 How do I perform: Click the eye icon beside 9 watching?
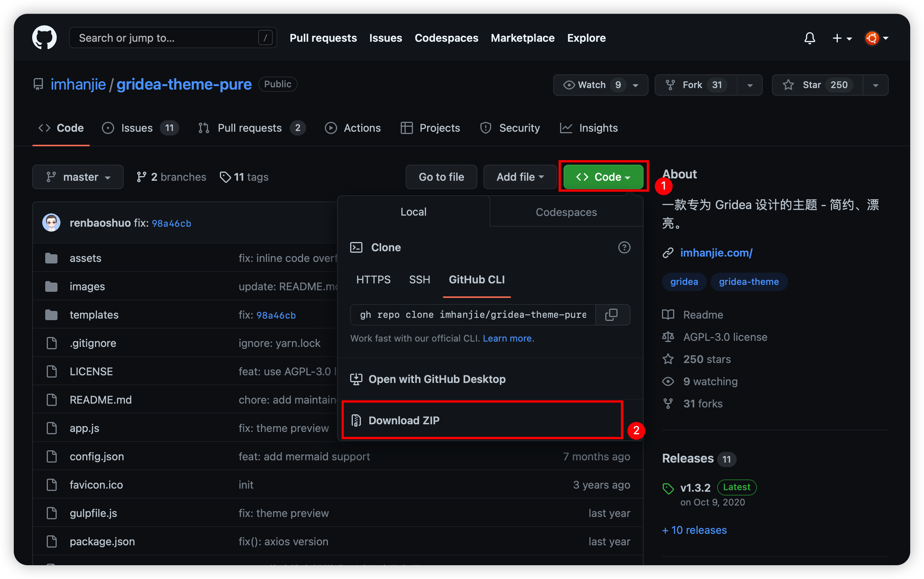[668, 381]
